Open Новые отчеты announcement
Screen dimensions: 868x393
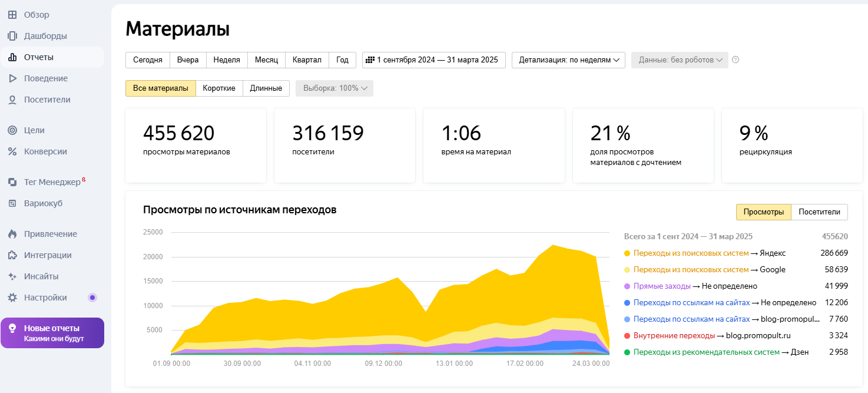click(52, 332)
